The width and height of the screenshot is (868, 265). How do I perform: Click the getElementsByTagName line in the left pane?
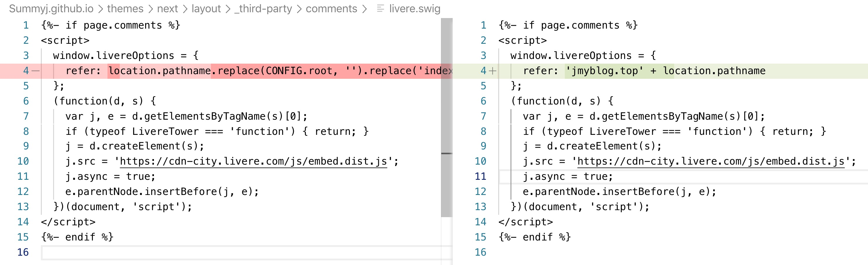tap(186, 116)
